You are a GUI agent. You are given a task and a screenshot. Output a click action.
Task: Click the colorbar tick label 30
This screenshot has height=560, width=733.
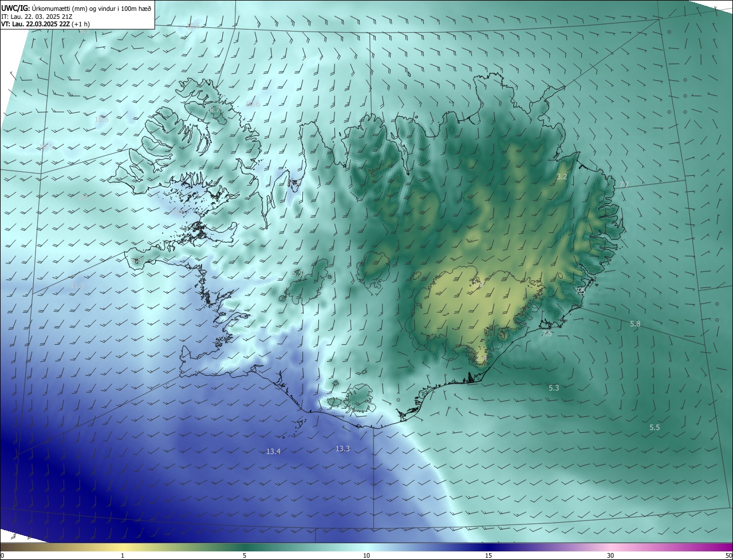[610, 556]
